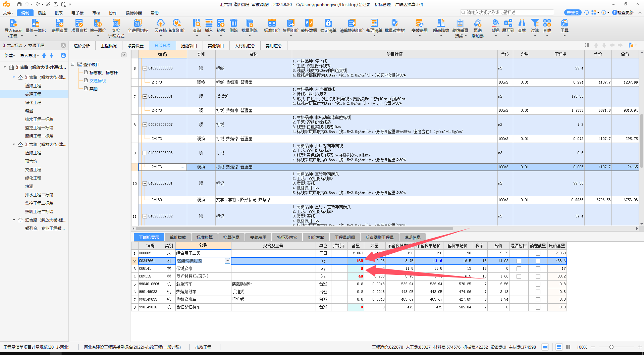Toggle 锁定数量 checkbox for 综合用工二类
The height and width of the screenshot is (355, 644).
point(538,253)
